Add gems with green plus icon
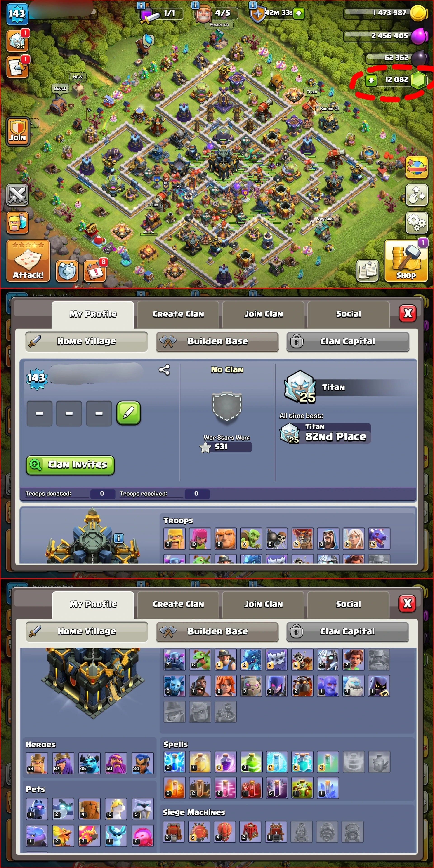 [371, 80]
